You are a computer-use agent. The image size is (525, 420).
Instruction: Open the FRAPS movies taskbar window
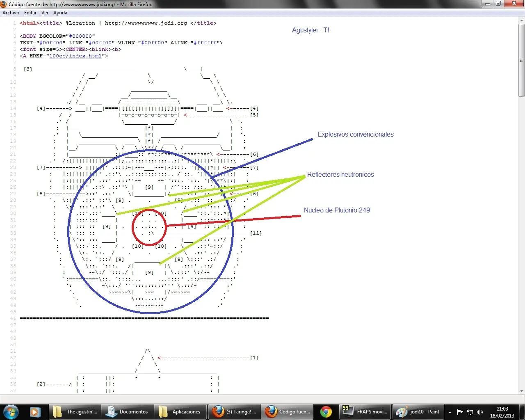(x=365, y=412)
